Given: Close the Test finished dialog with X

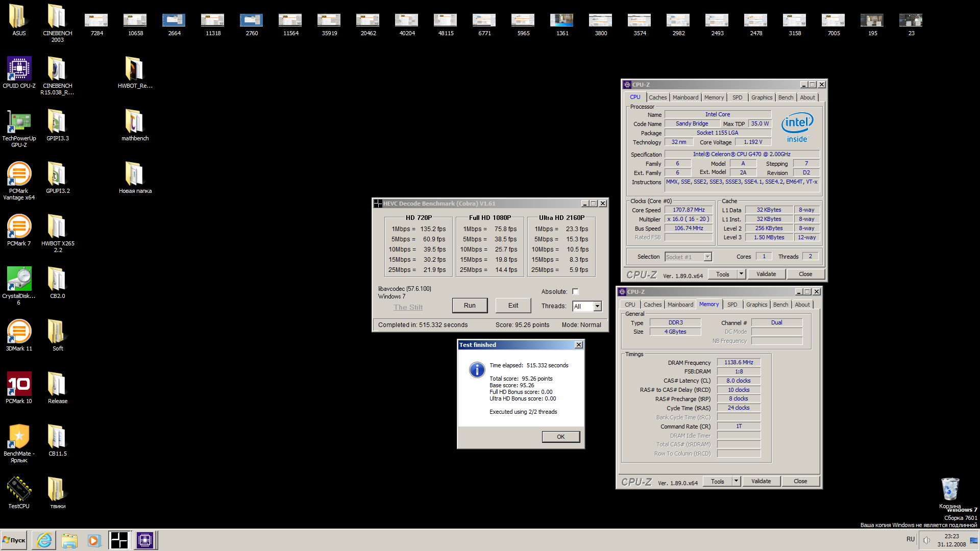Looking at the screenshot, I should coord(578,345).
